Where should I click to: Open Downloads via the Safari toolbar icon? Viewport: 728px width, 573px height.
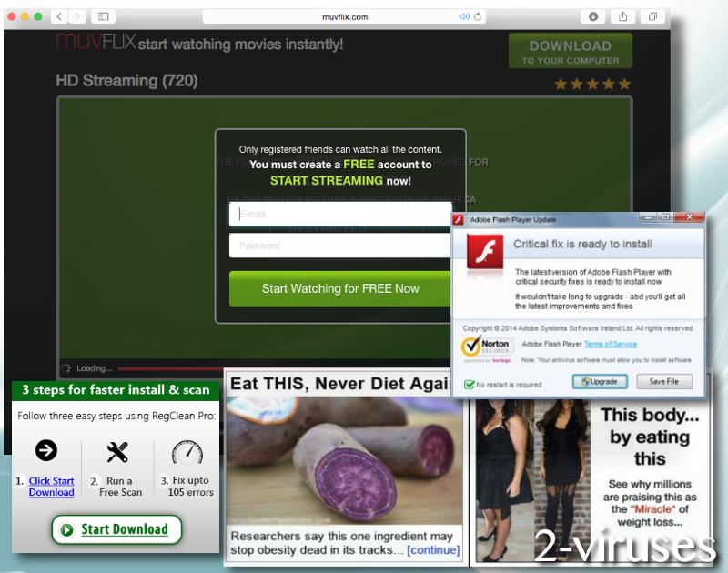[x=592, y=16]
